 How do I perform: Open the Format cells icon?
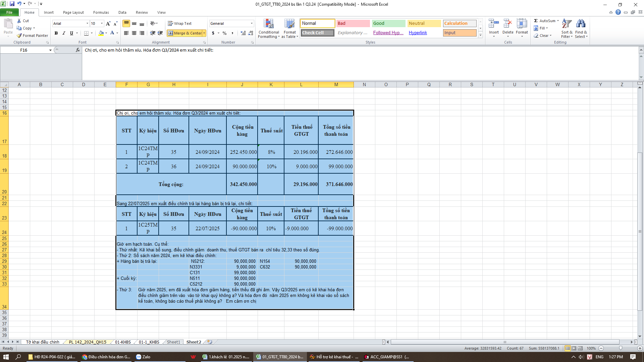tap(522, 24)
